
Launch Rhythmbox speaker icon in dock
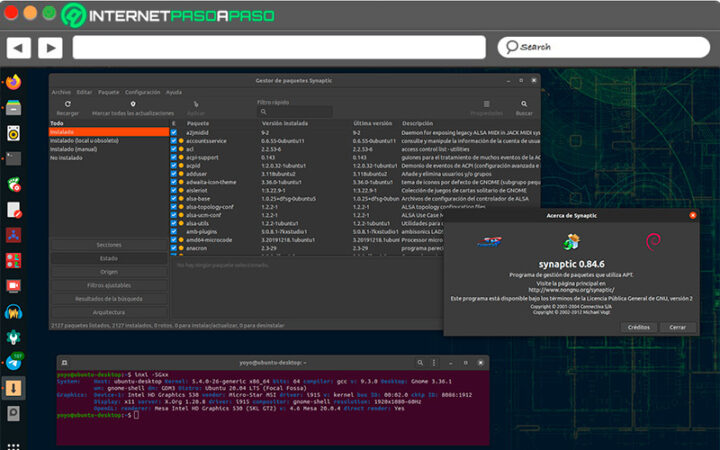click(13, 134)
